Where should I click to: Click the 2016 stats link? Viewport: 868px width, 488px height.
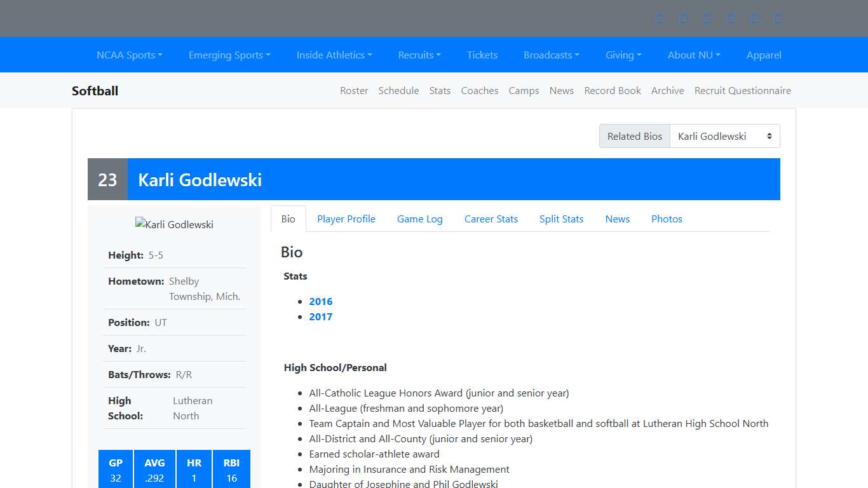321,301
